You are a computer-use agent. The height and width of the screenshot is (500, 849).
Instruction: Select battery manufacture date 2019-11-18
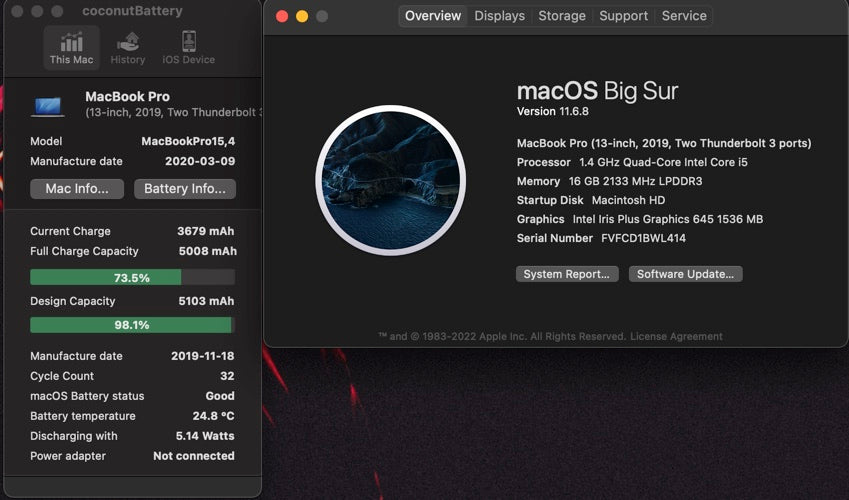tap(203, 356)
